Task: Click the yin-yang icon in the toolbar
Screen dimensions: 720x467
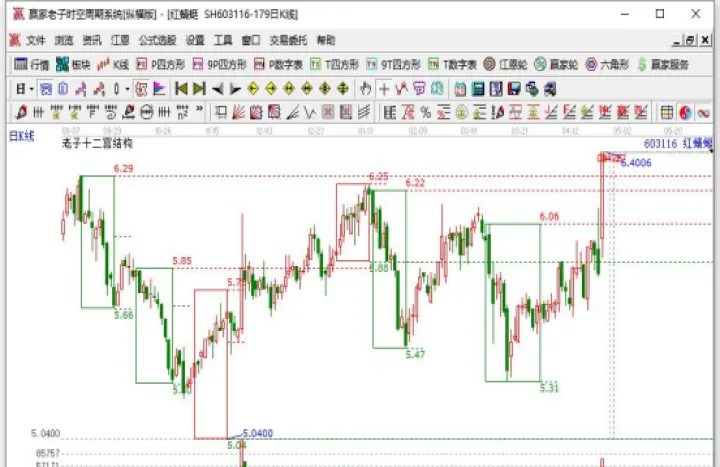Action: point(686,111)
